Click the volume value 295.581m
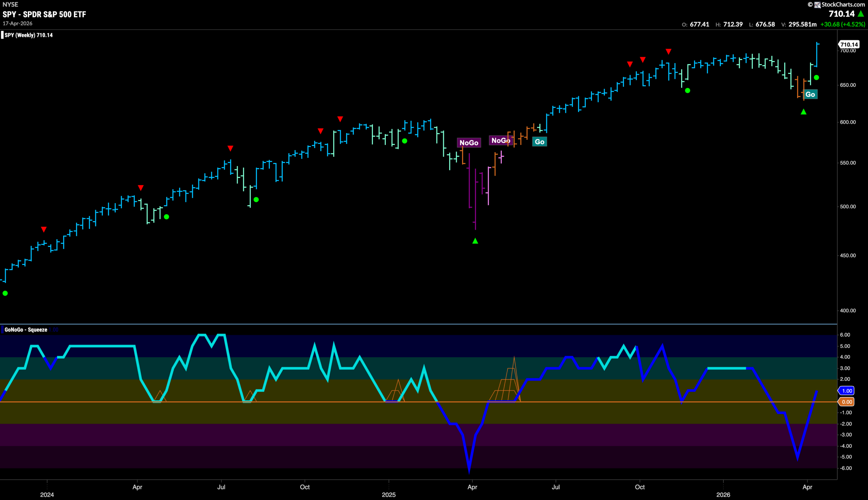Viewport: 868px width, 500px height. (802, 24)
